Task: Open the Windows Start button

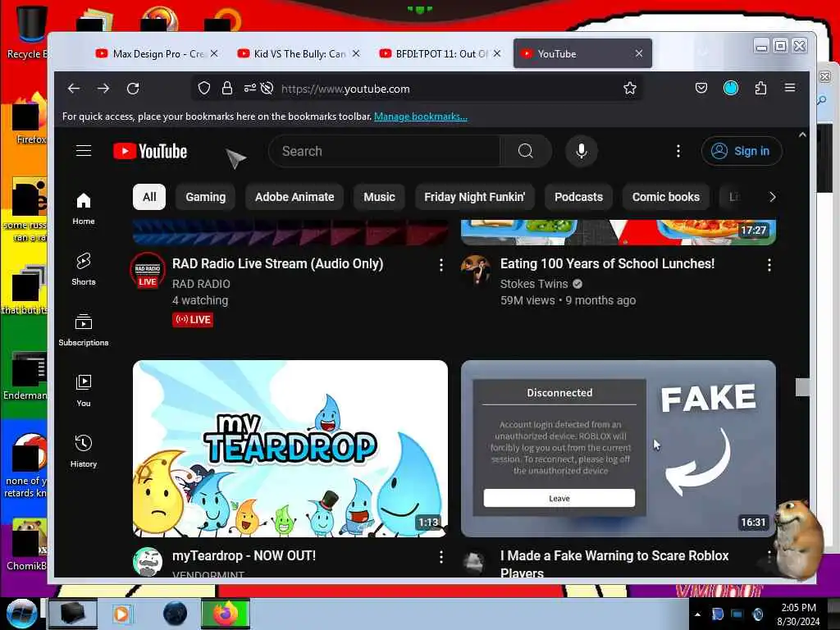Action: click(21, 614)
